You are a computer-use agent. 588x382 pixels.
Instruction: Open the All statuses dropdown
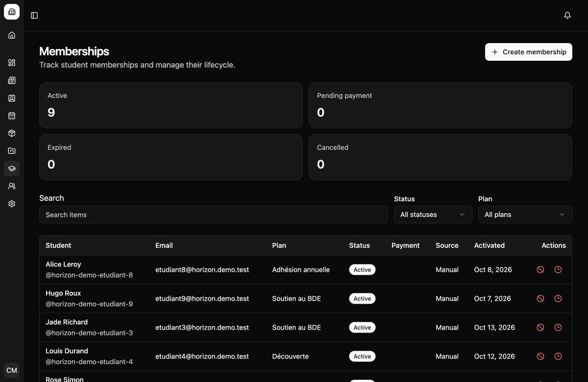[433, 215]
